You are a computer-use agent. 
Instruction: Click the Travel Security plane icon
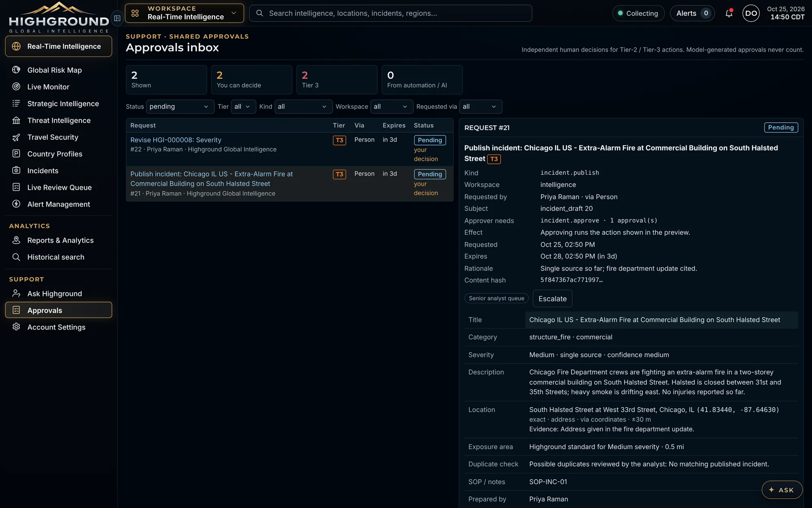point(16,137)
